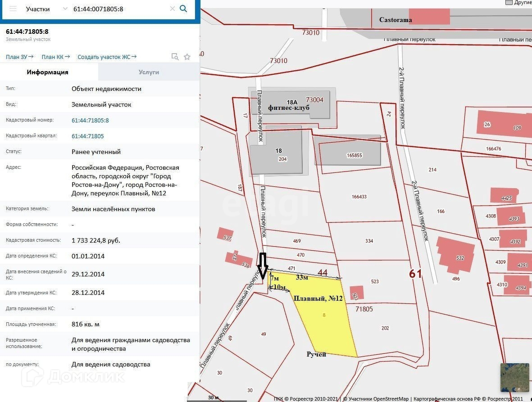
Task: Open the План ЗУ link
Action: [x=19, y=57]
